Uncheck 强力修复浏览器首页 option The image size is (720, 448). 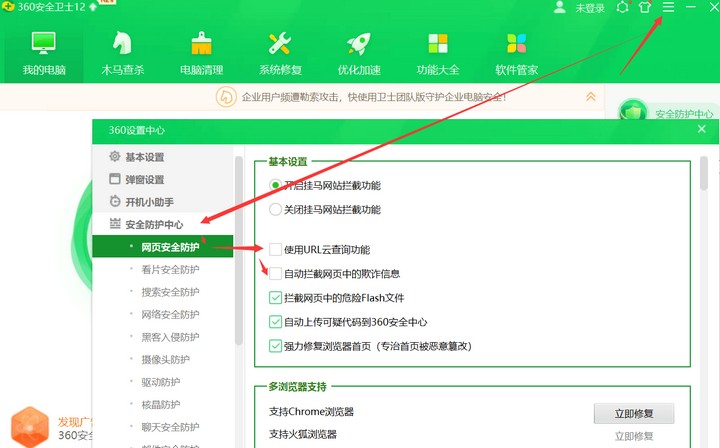[x=275, y=346]
